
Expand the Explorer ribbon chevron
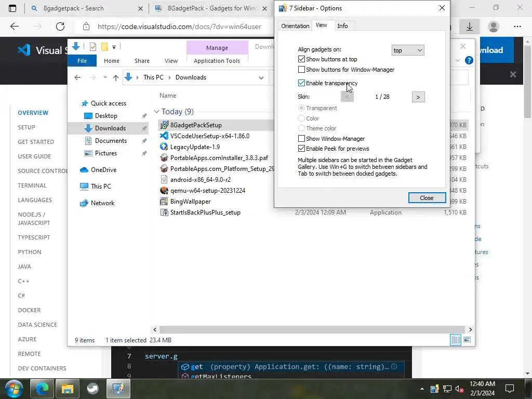(x=457, y=60)
